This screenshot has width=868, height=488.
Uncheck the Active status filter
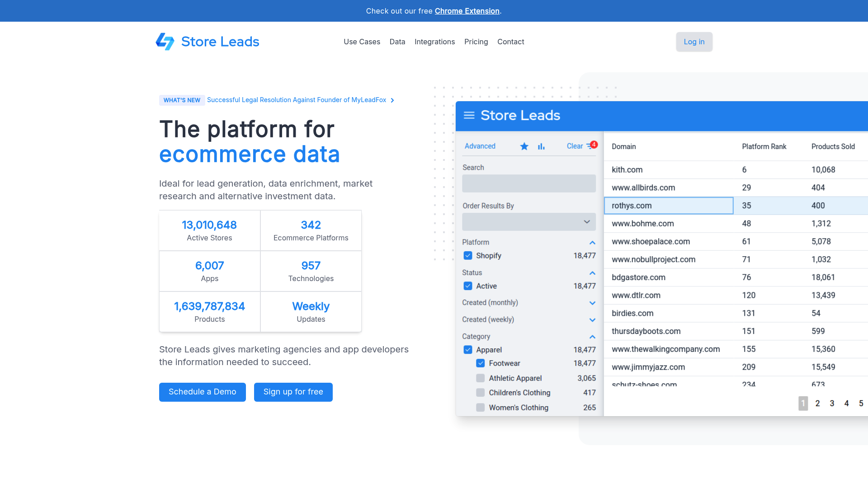pos(468,286)
